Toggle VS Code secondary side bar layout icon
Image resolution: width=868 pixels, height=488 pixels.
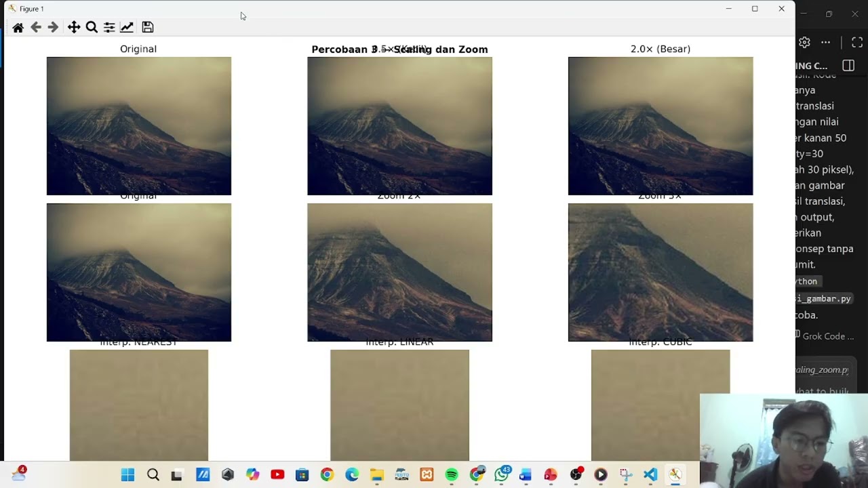pos(848,66)
